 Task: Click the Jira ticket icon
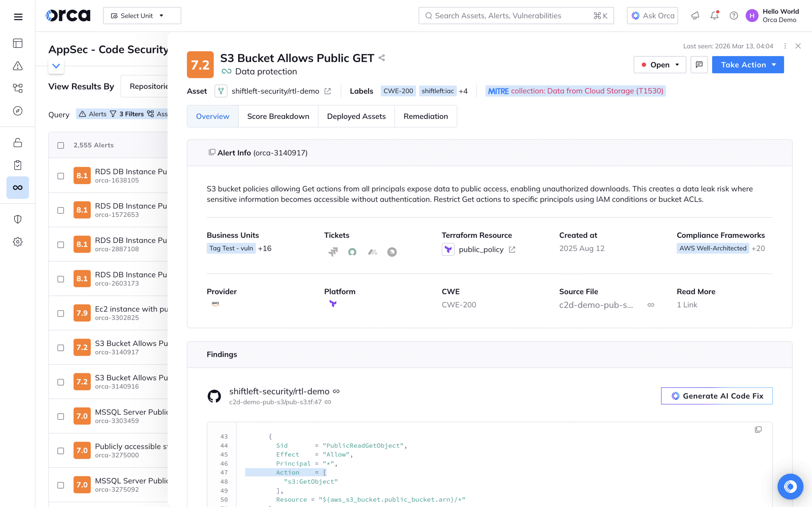pyautogui.click(x=333, y=251)
